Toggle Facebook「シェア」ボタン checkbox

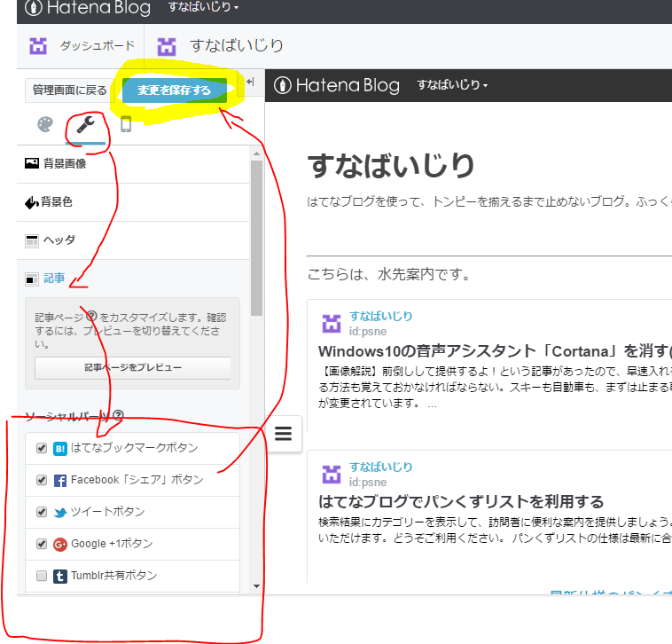pyautogui.click(x=42, y=480)
